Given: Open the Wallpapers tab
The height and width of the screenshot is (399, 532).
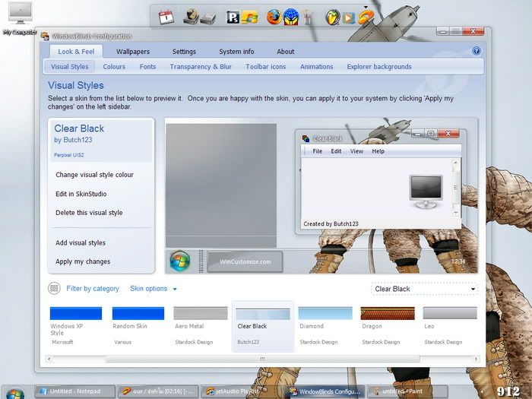Looking at the screenshot, I should click(133, 52).
